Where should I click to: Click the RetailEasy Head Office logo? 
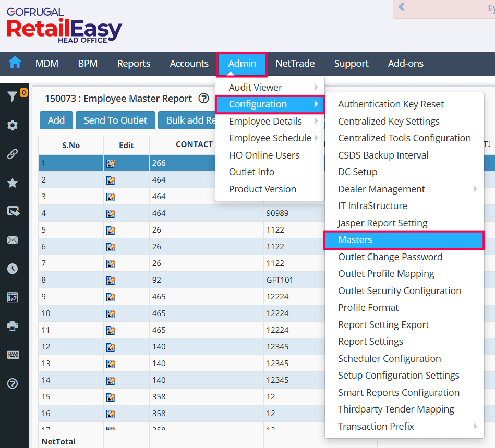point(64,26)
